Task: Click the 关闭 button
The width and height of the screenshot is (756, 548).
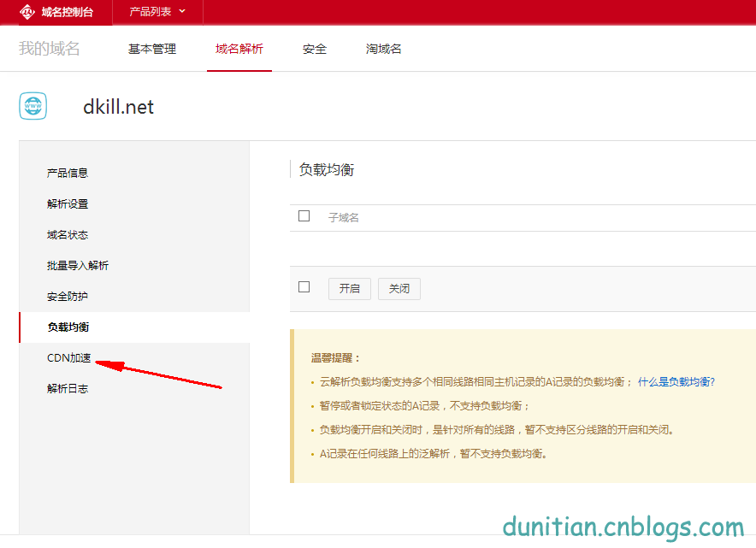Action: [399, 288]
